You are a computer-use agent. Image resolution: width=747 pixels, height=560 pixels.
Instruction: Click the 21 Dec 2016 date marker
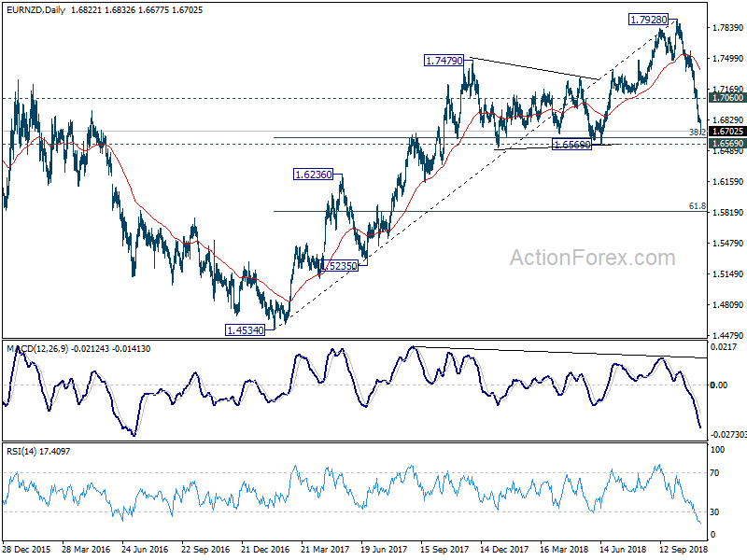click(x=265, y=549)
